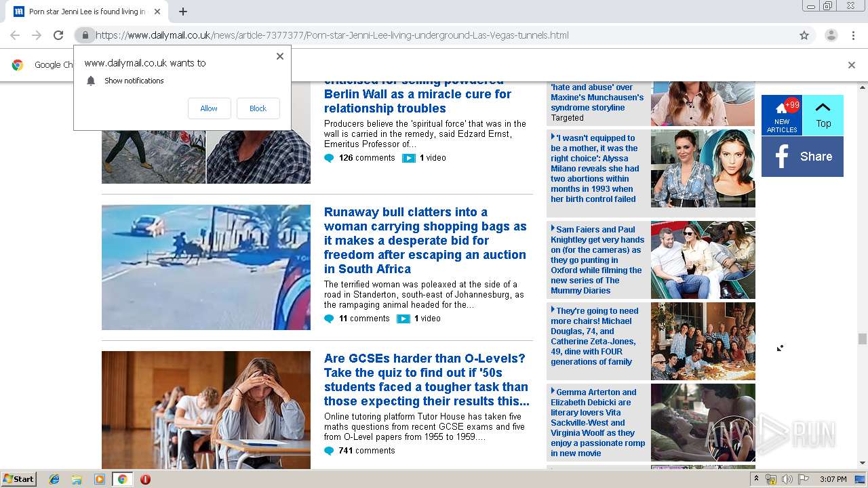Click the network tray icon
Screen dimensions: 868x488
tap(771, 479)
